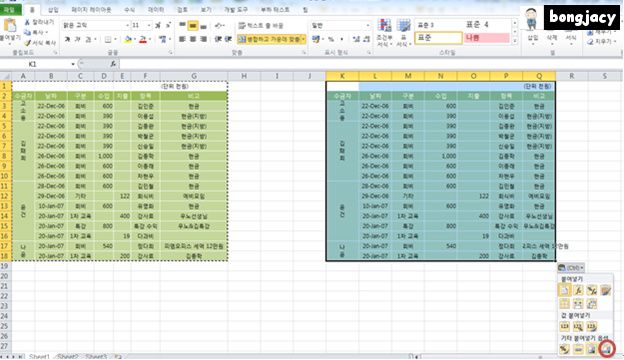Toggle align text right
This screenshot has width=624, height=360.
[203, 39]
